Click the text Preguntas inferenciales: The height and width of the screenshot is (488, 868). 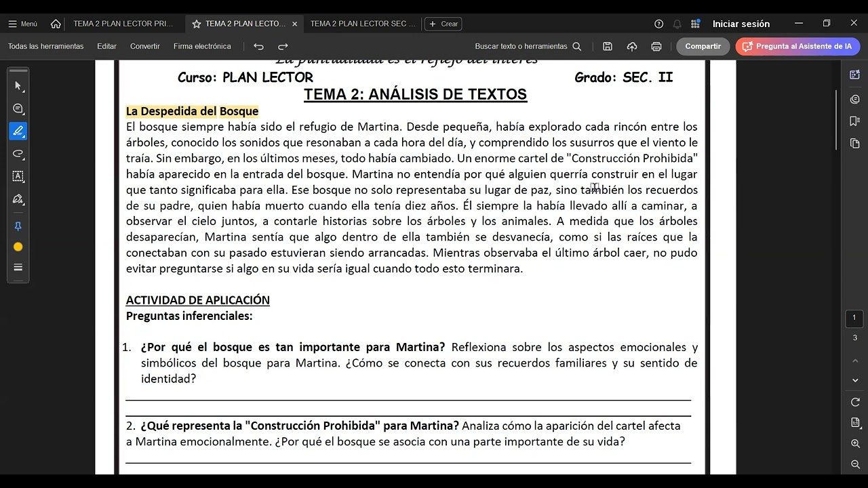click(x=189, y=316)
